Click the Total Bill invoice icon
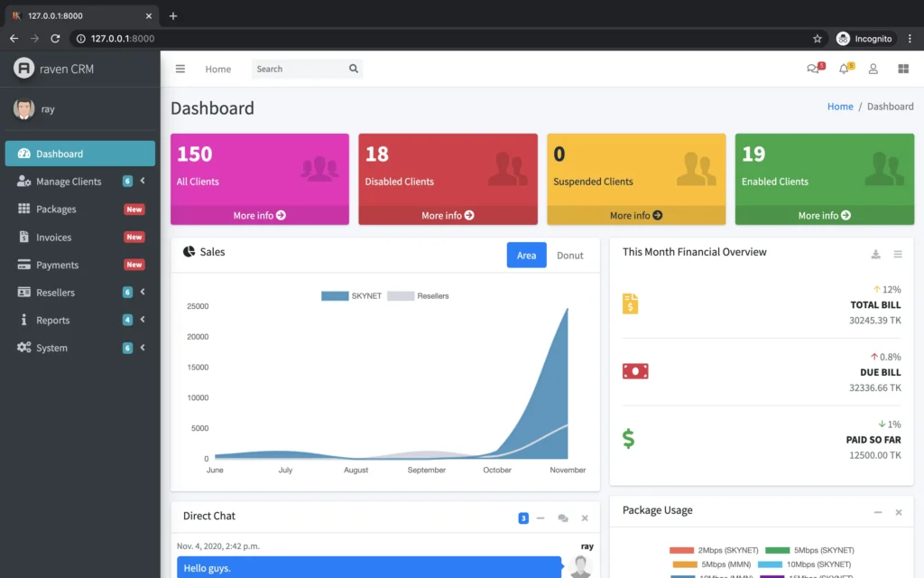The height and width of the screenshot is (578, 924). pos(630,303)
